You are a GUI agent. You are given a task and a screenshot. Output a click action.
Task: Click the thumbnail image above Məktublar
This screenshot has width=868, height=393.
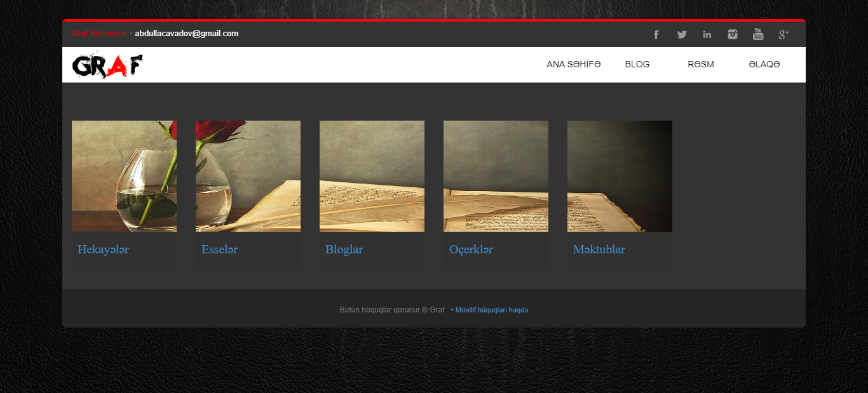[620, 176]
